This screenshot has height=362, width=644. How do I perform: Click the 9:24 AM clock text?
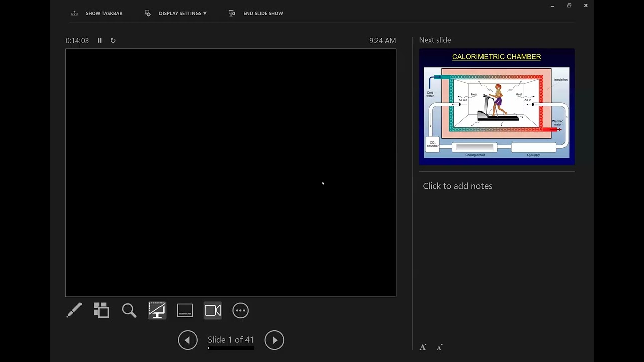382,40
